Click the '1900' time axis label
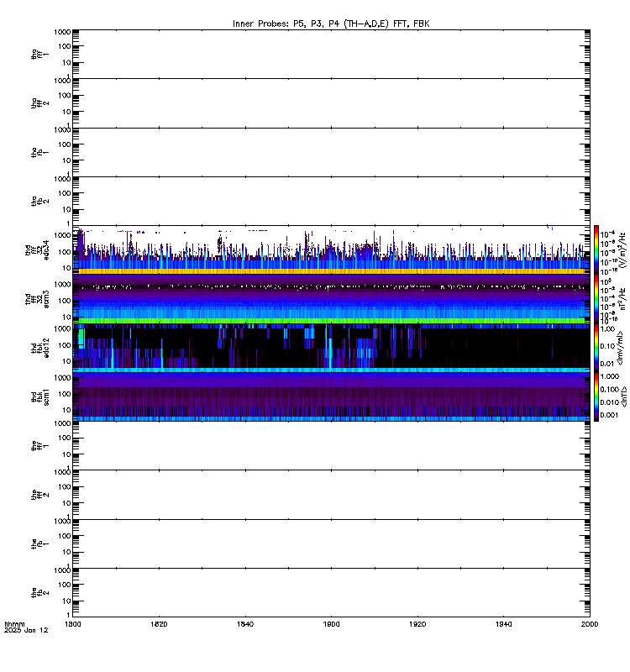 [331, 624]
